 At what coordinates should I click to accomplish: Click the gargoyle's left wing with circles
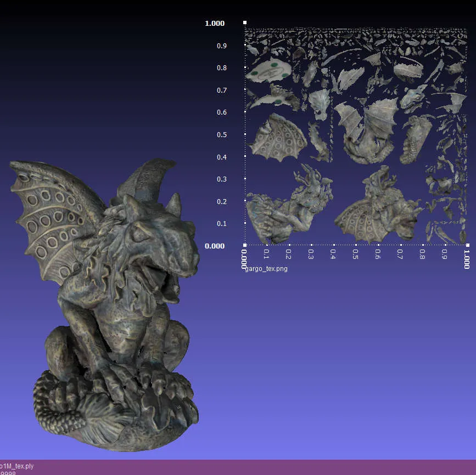pos(49,218)
